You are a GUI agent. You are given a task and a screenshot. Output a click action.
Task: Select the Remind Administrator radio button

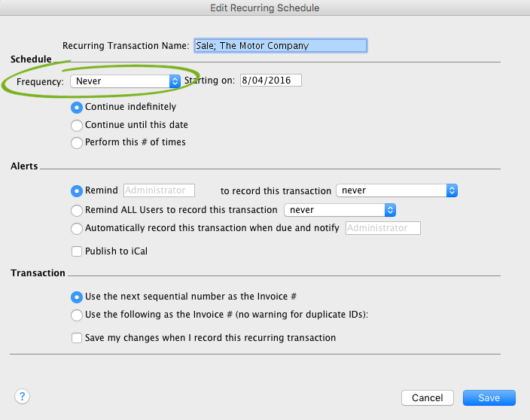pos(76,191)
